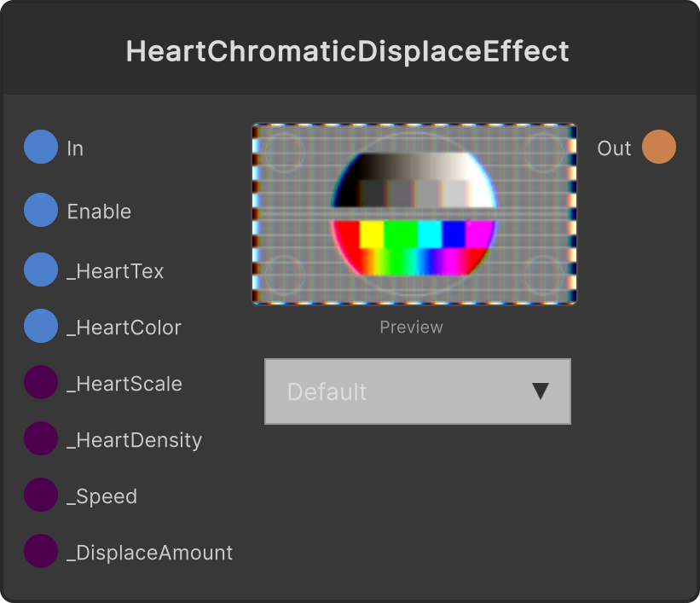Screen dimensions: 700x603
Task: Click the _HeartColor input port
Action: [x=41, y=326]
